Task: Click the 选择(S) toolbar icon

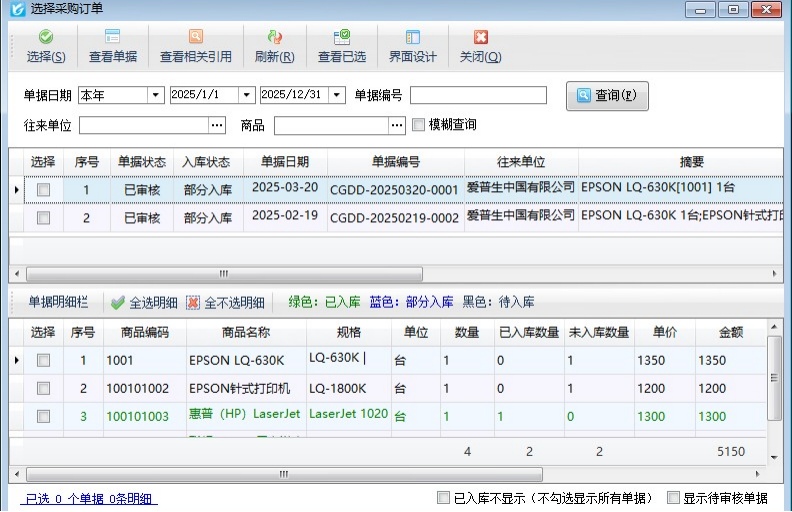Action: [46, 38]
